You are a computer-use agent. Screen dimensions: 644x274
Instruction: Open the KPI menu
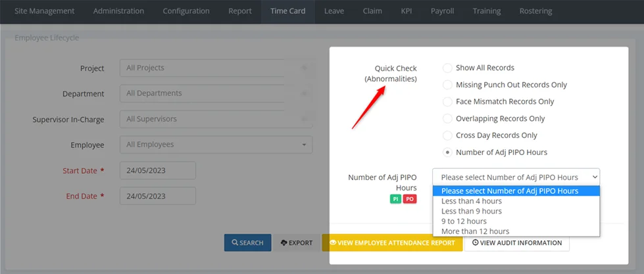point(406,11)
